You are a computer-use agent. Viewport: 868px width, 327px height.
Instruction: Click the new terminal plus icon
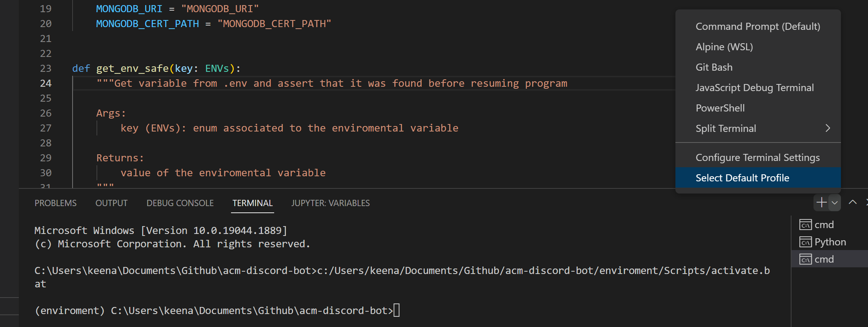[821, 203]
